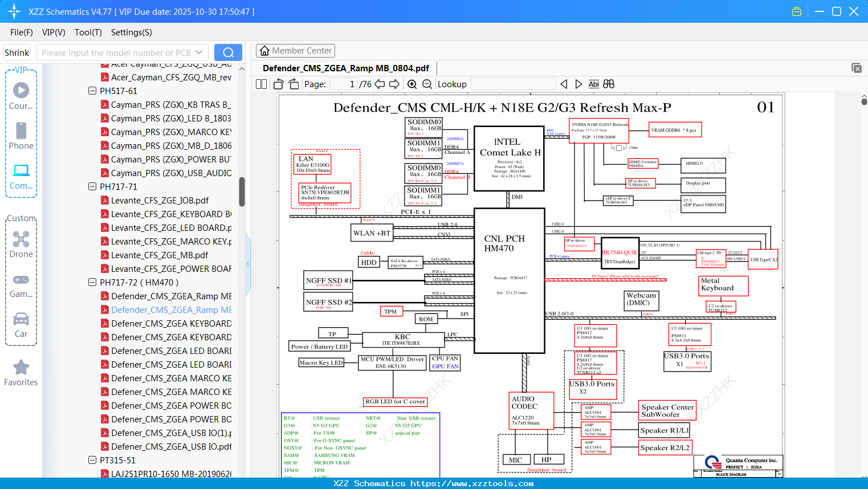Click the binoculars search icon
868x489 pixels.
click(609, 84)
